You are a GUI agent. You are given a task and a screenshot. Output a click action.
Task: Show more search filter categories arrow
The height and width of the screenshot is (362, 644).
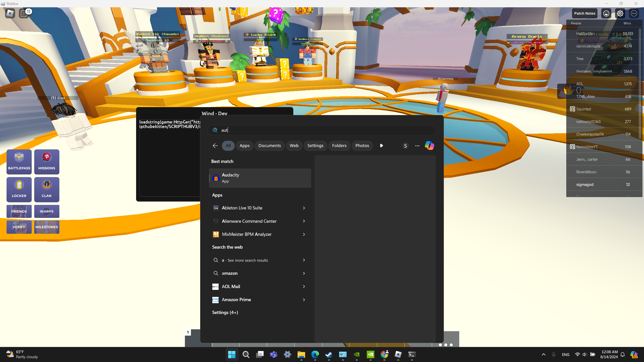(x=381, y=146)
